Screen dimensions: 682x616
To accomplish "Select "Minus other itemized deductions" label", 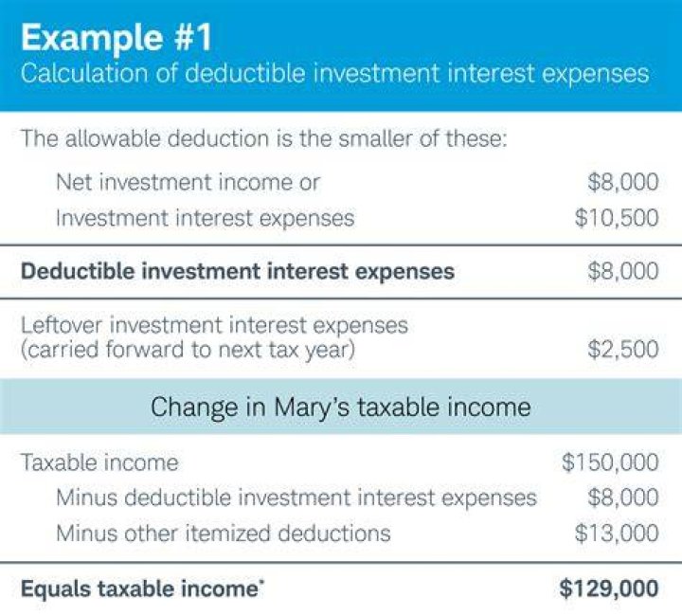I will [224, 533].
